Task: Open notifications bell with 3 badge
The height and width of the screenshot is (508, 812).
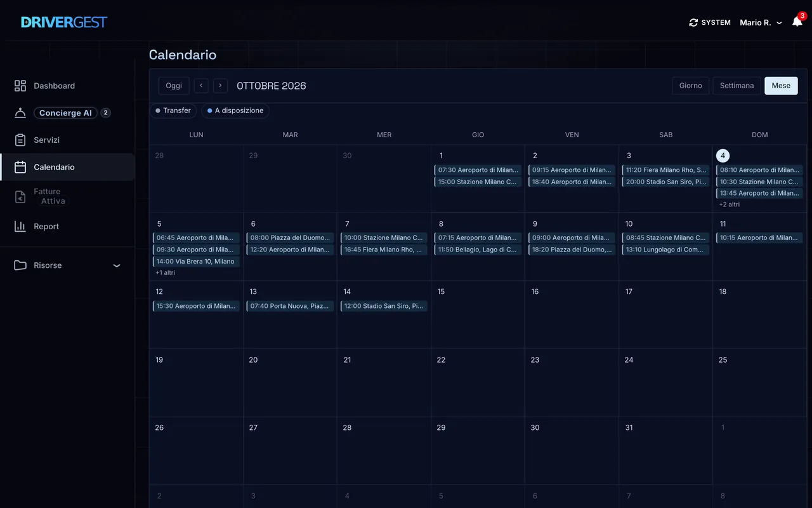Action: point(797,22)
